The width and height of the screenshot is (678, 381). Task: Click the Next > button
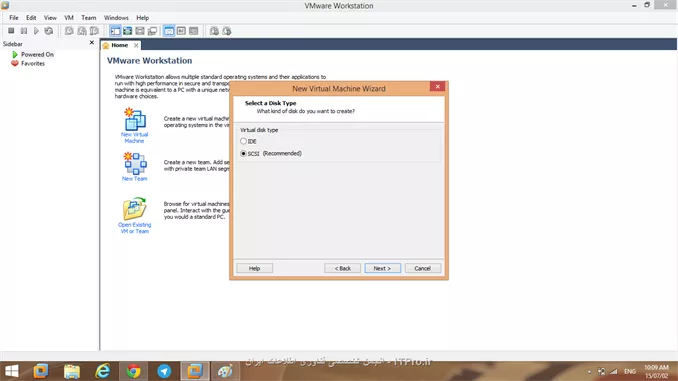(382, 269)
